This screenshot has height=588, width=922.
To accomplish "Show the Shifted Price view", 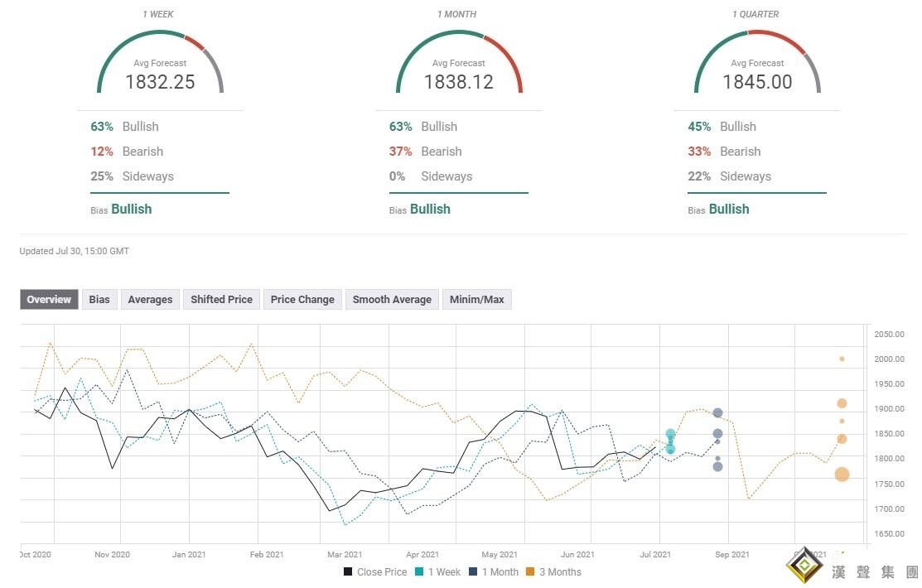I will [x=221, y=299].
